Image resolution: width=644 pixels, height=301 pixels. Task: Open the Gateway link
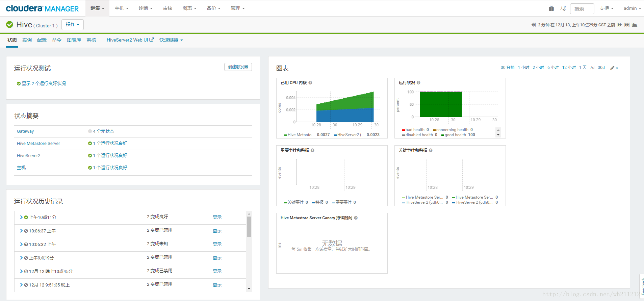click(25, 131)
